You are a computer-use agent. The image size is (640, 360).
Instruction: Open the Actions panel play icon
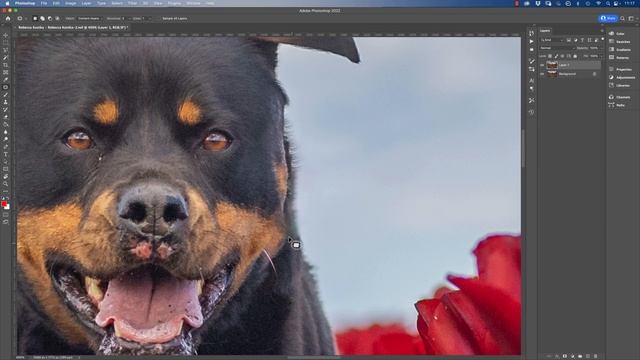pos(531,41)
